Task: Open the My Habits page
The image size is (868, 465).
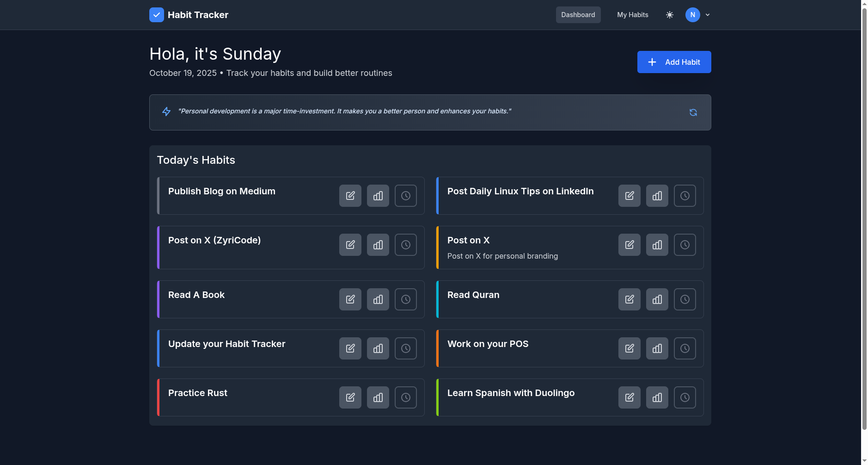Action: point(632,14)
